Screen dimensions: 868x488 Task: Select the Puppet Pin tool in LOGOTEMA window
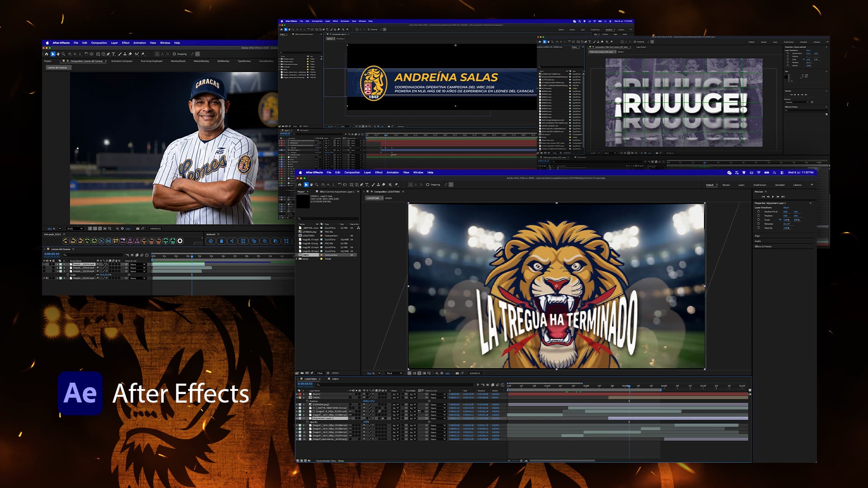tap(396, 184)
